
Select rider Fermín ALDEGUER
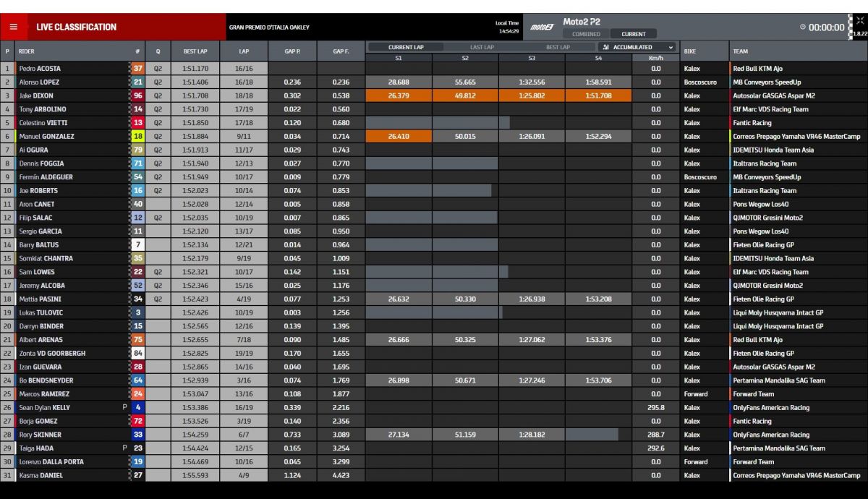coord(46,177)
